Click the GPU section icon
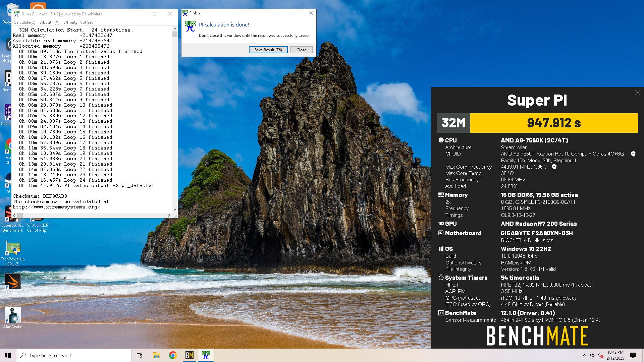This screenshot has height=362, width=644. [x=441, y=224]
